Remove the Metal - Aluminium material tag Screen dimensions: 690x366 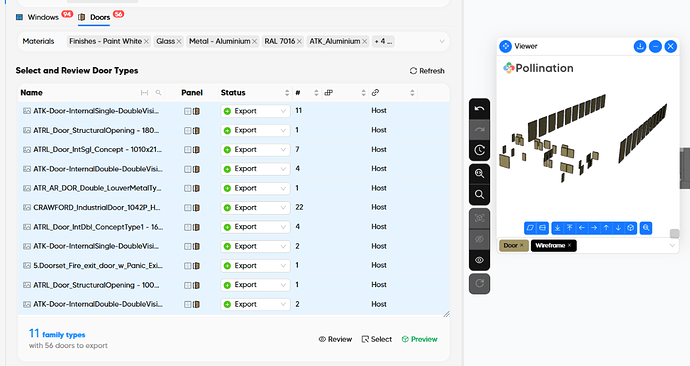[254, 41]
